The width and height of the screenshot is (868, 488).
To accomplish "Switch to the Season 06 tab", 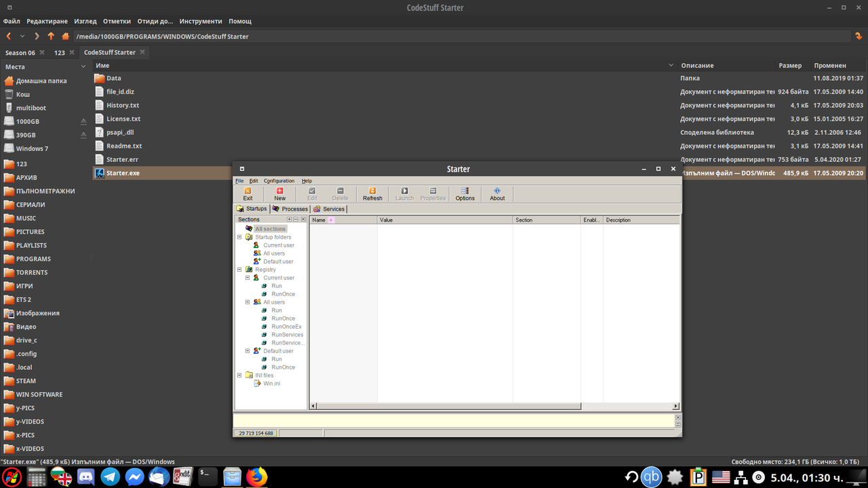I will click(x=20, y=52).
